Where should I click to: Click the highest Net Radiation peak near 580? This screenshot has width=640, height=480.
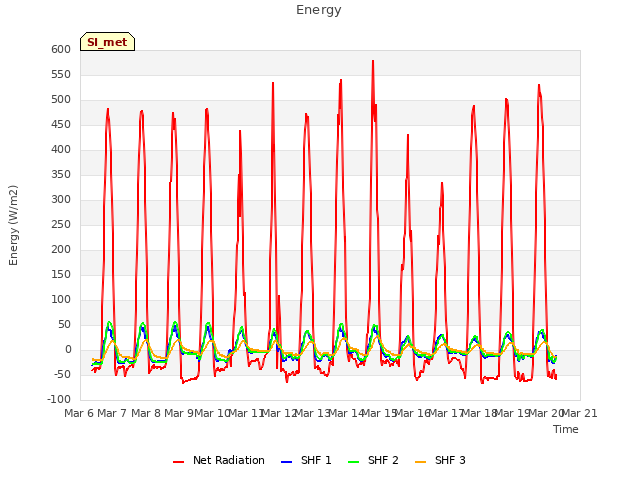click(x=373, y=61)
